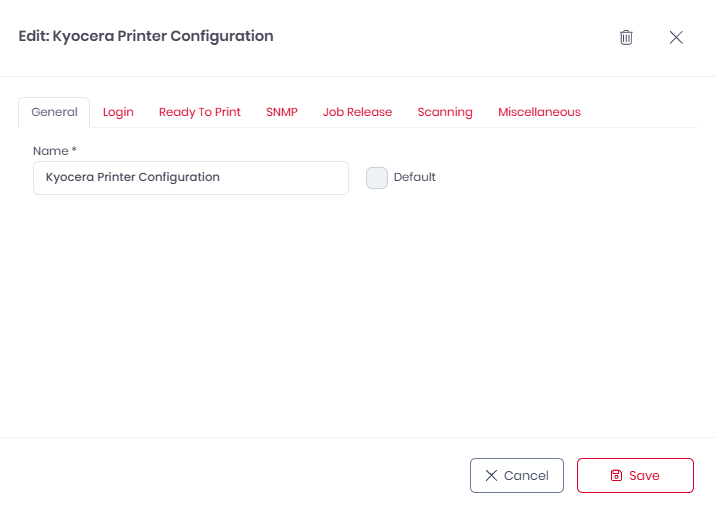Viewport: 716px width, 512px height.
Task: Click the X icon inside Cancel button
Action: pos(491,476)
